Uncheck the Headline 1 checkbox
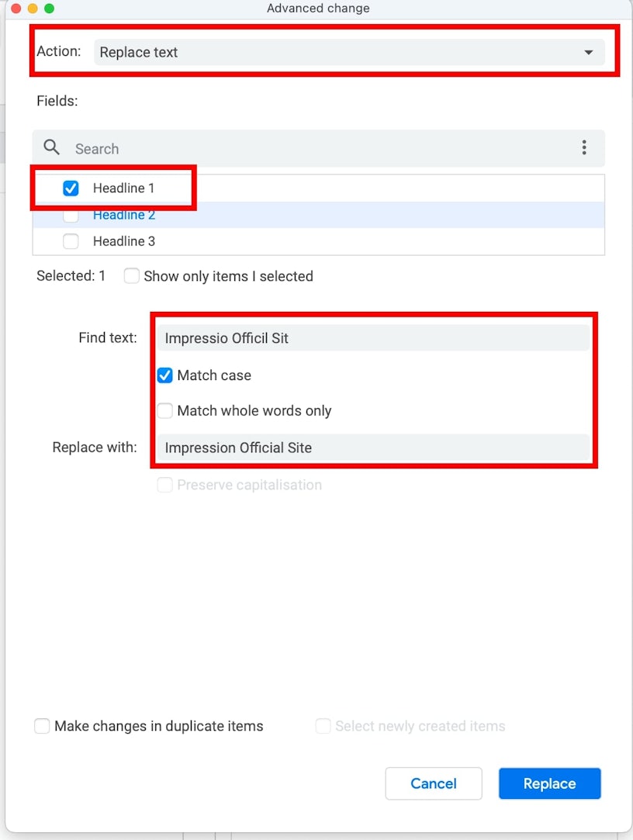This screenshot has height=840, width=633. [x=71, y=188]
